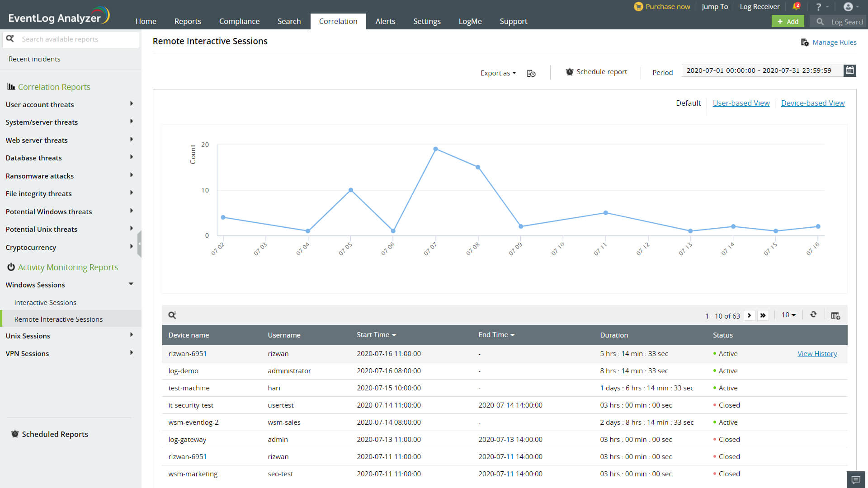Switch to User-based View
868x488 pixels.
click(x=741, y=103)
